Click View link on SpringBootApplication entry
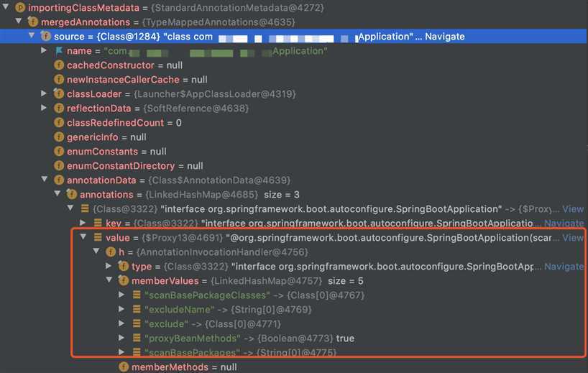 573,209
